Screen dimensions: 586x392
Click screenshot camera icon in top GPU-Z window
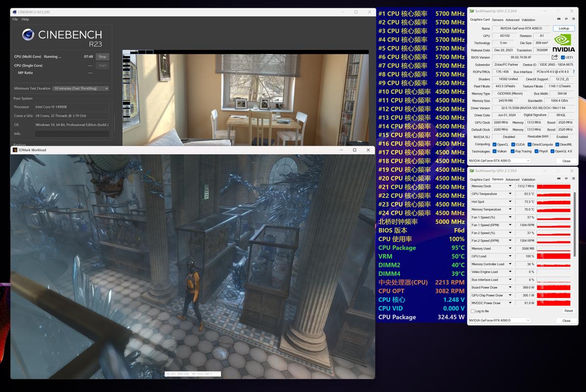pos(559,20)
